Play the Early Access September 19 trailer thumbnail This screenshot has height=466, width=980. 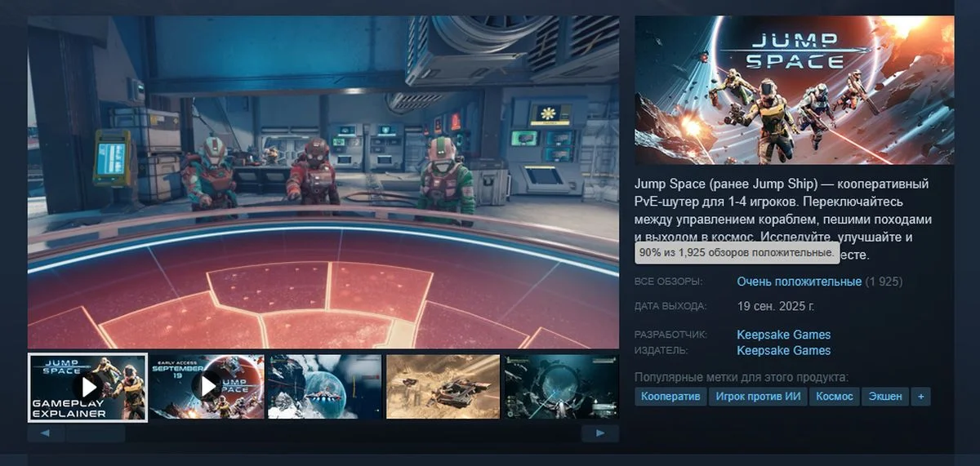coord(207,387)
